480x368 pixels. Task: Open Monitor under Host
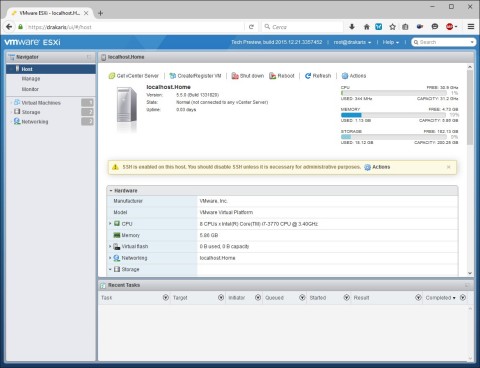coord(30,89)
